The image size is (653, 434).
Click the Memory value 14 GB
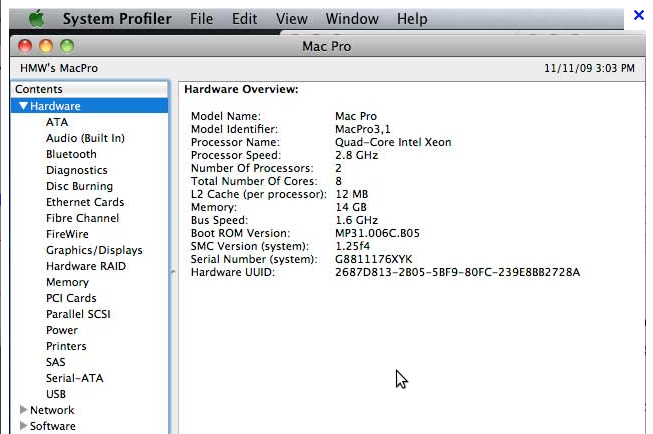pos(351,207)
